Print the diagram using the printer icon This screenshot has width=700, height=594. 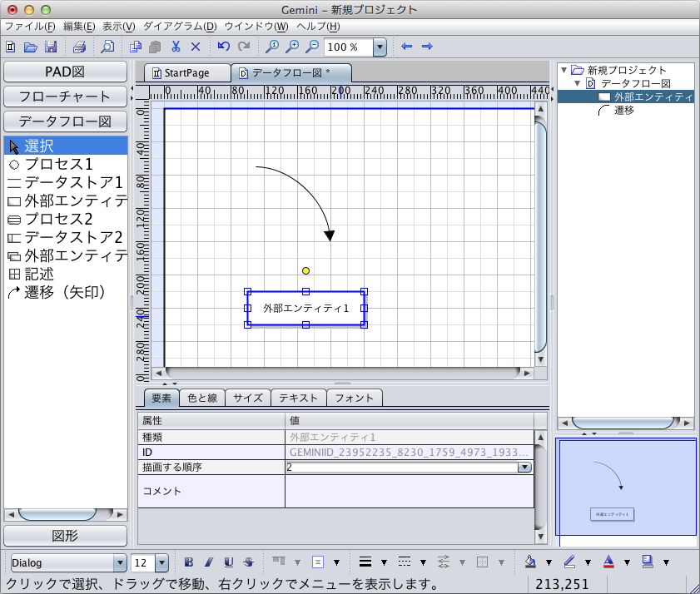tap(79, 47)
